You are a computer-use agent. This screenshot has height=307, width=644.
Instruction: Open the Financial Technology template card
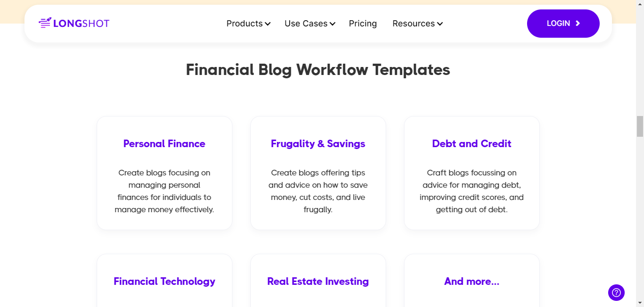[165, 281]
